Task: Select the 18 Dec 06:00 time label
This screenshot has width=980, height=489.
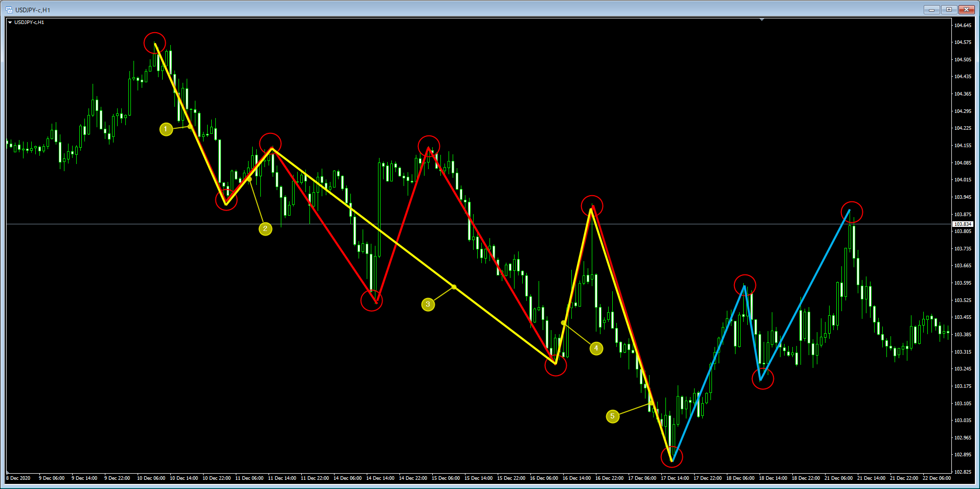Action: [740, 478]
